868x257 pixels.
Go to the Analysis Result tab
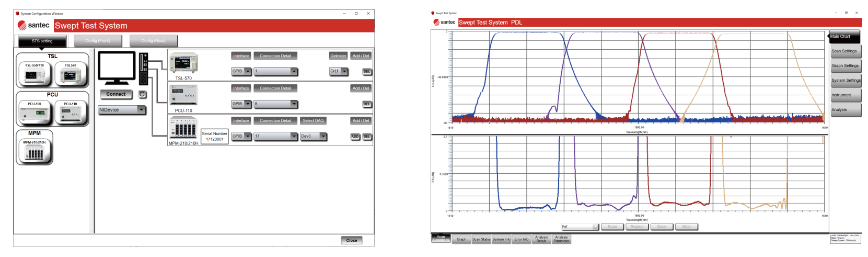[x=541, y=239]
